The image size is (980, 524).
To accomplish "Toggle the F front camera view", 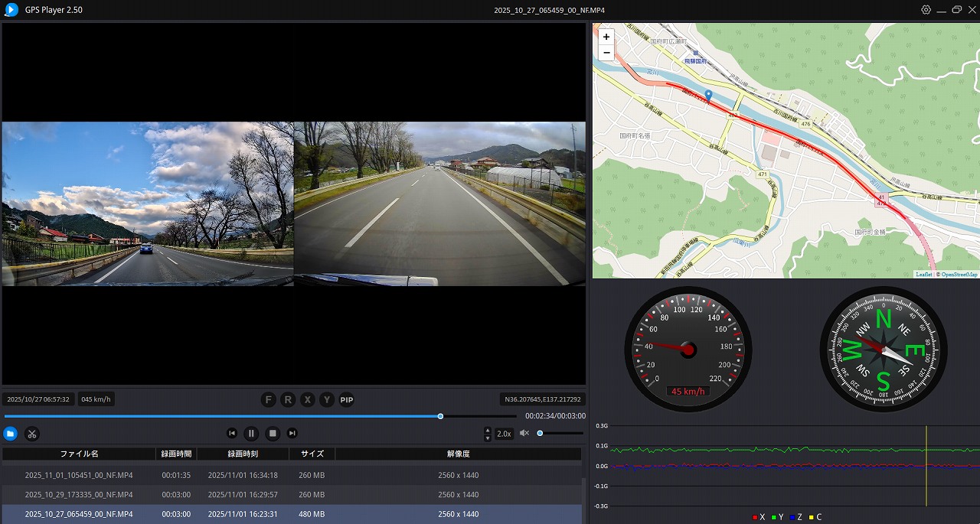I will click(268, 399).
